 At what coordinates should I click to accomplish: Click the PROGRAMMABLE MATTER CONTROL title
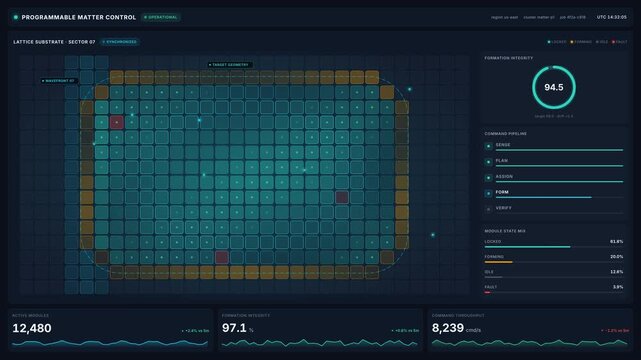pyautogui.click(x=78, y=17)
